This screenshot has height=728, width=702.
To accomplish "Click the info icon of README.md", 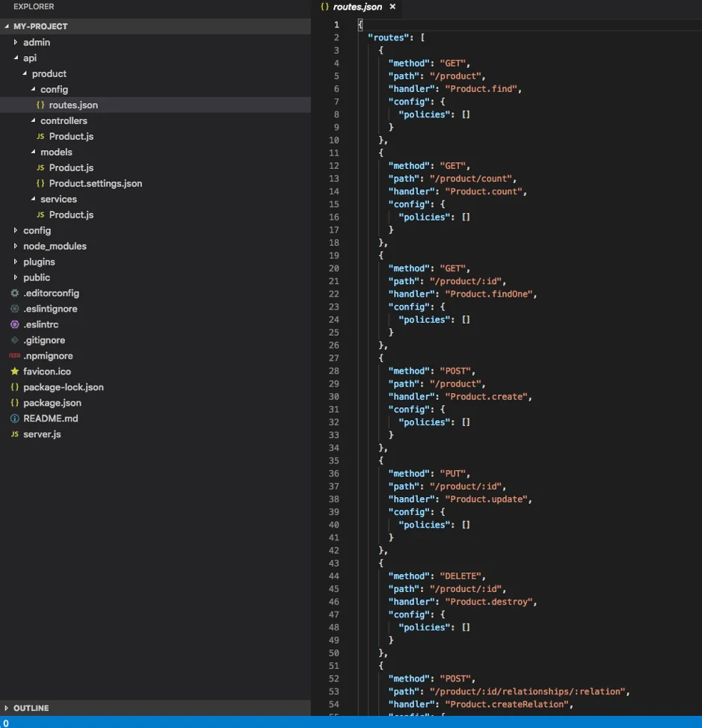I will pos(15,419).
